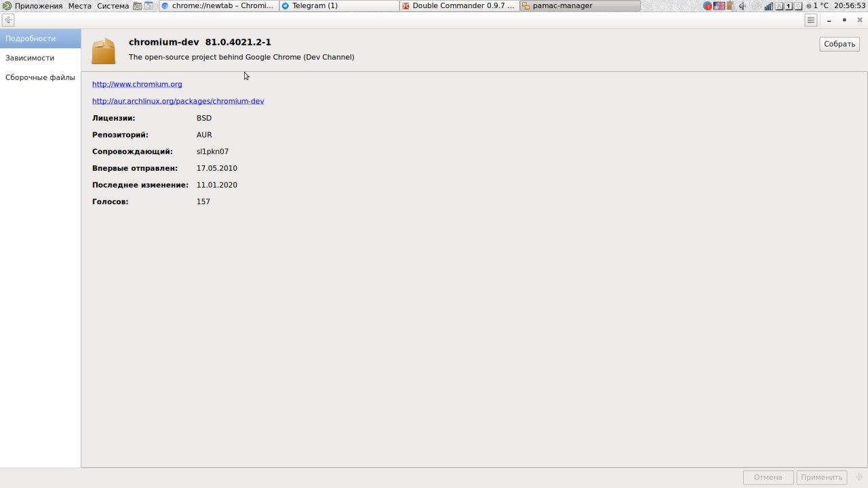Open the Места menu
This screenshot has height=488, width=868.
[x=79, y=5]
